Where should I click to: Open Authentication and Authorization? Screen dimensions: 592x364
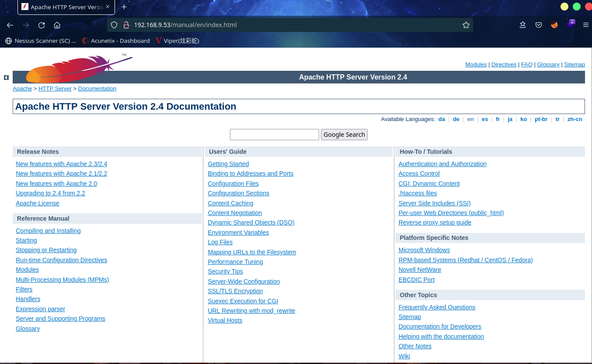click(442, 164)
